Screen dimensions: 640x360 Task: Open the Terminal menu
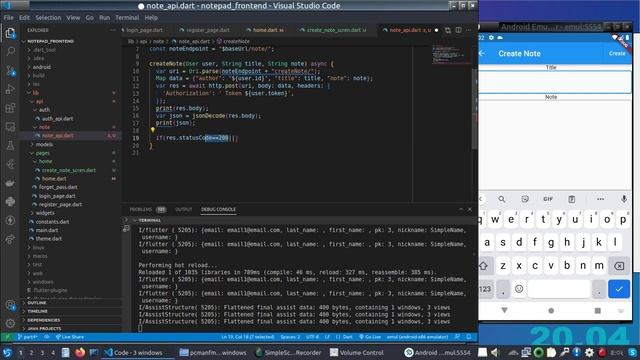pyautogui.click(x=127, y=18)
